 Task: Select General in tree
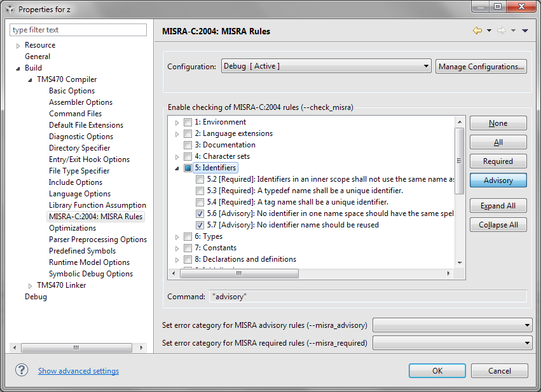coord(38,57)
